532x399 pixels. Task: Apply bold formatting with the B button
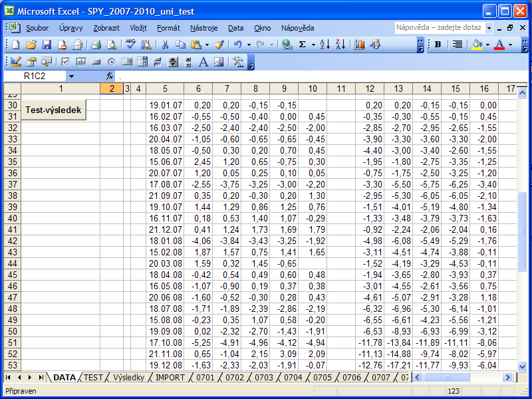(x=438, y=45)
